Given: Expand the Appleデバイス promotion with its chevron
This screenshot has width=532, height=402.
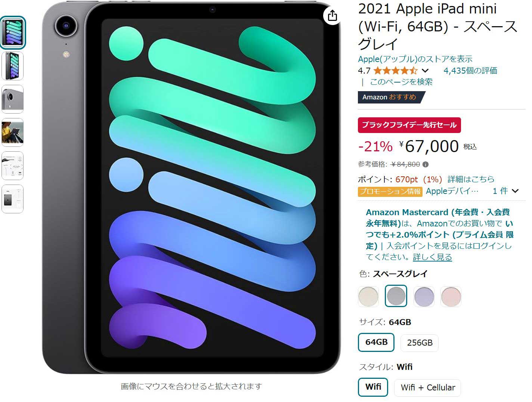Looking at the screenshot, I should (x=515, y=191).
